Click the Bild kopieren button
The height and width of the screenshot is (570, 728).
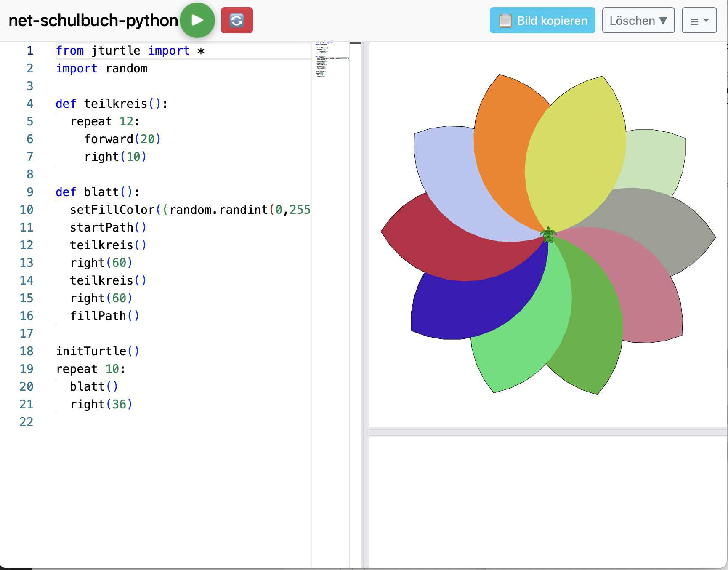pyautogui.click(x=542, y=20)
